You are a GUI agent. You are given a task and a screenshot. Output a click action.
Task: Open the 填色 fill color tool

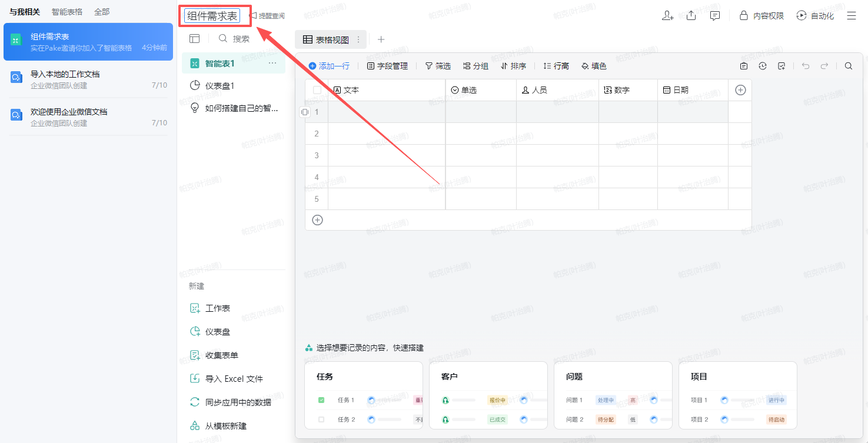click(594, 66)
